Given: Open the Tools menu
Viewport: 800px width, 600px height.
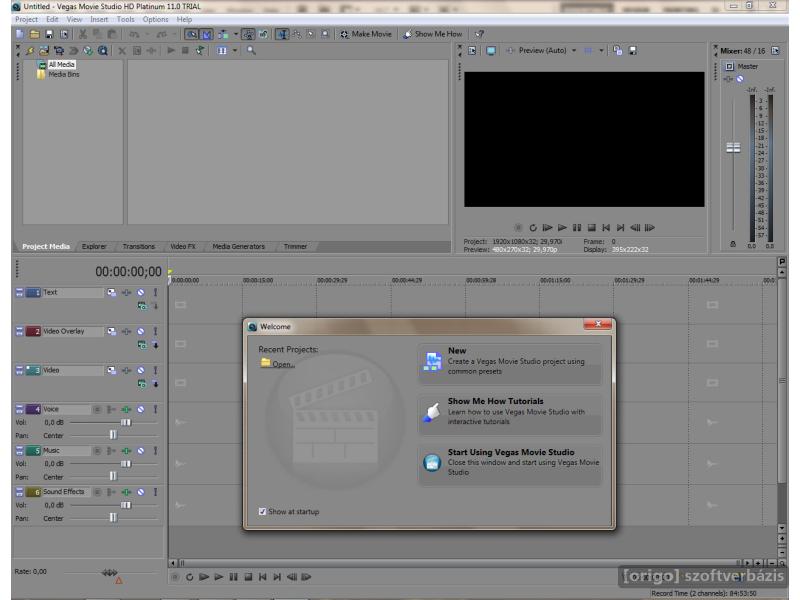Looking at the screenshot, I should click(x=126, y=19).
